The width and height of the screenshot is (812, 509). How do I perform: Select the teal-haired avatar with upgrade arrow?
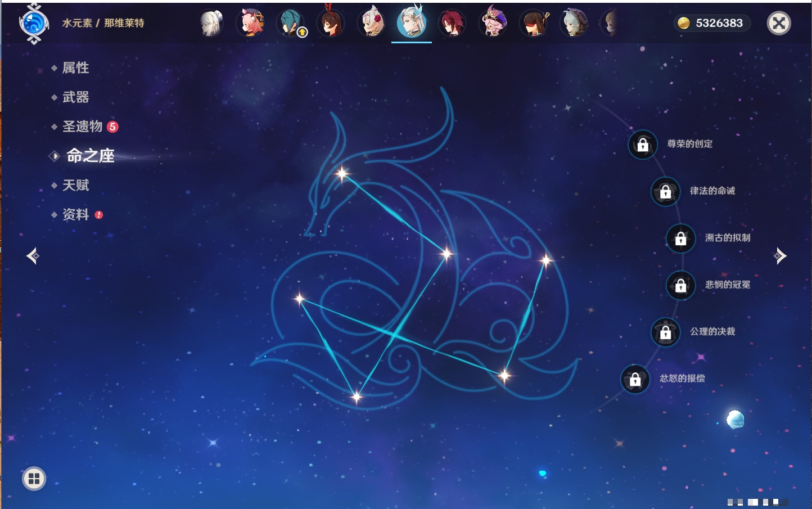(291, 23)
